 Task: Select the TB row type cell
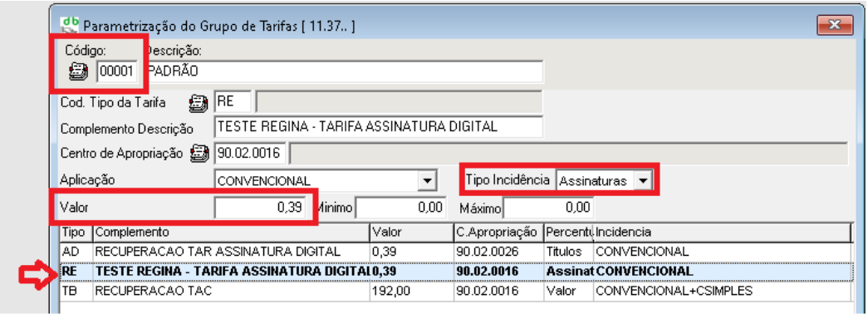pos(76,292)
